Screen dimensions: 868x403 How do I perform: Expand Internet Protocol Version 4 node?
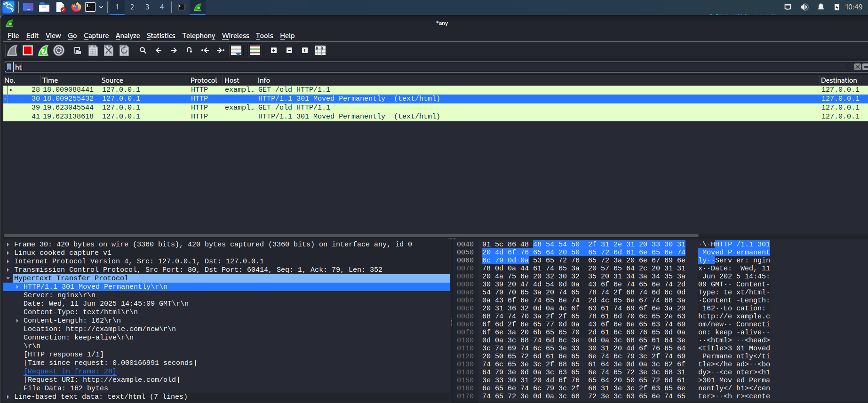8,261
